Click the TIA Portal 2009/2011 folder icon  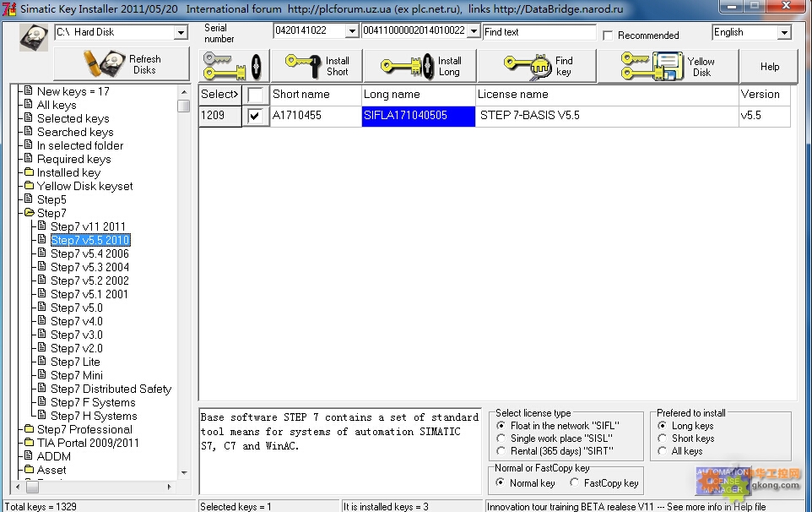click(x=30, y=442)
